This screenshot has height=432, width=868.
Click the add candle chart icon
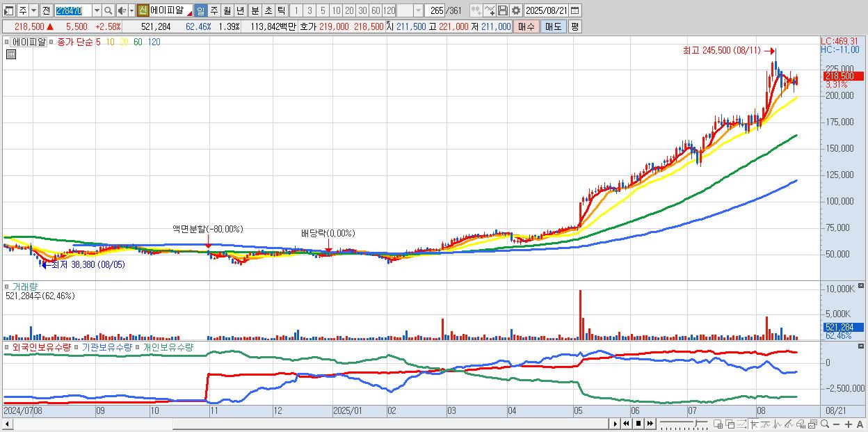[x=476, y=10]
